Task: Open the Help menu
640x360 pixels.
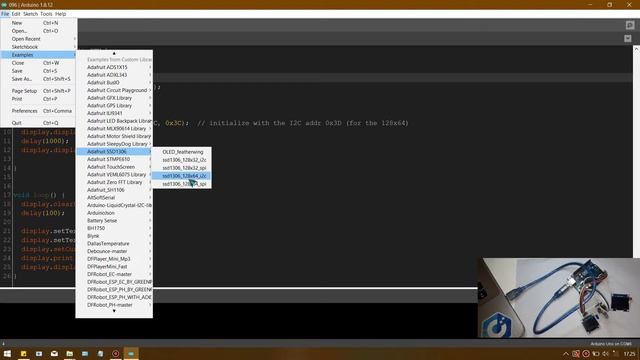Action: tap(60, 14)
